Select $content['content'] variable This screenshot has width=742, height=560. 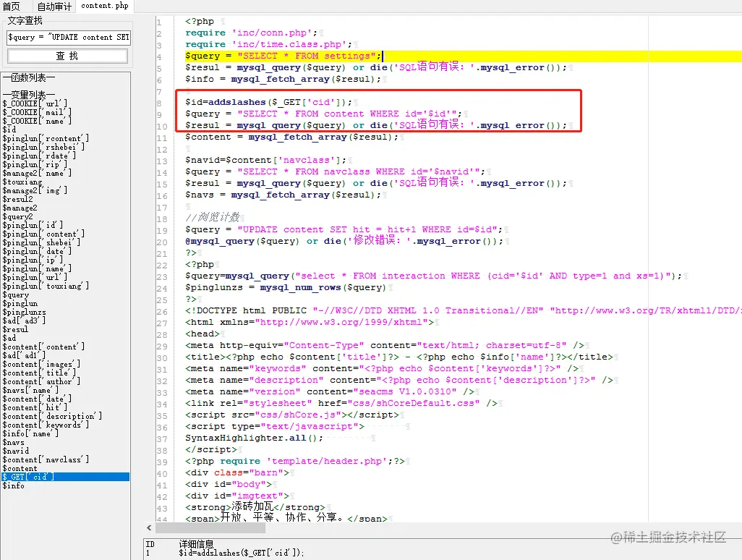pyautogui.click(x=43, y=347)
